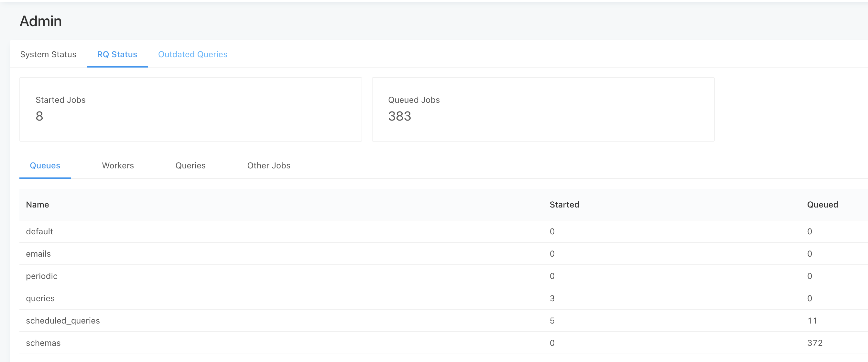This screenshot has width=868, height=362.
Task: Click Queued value 0 in queries row
Action: click(809, 298)
